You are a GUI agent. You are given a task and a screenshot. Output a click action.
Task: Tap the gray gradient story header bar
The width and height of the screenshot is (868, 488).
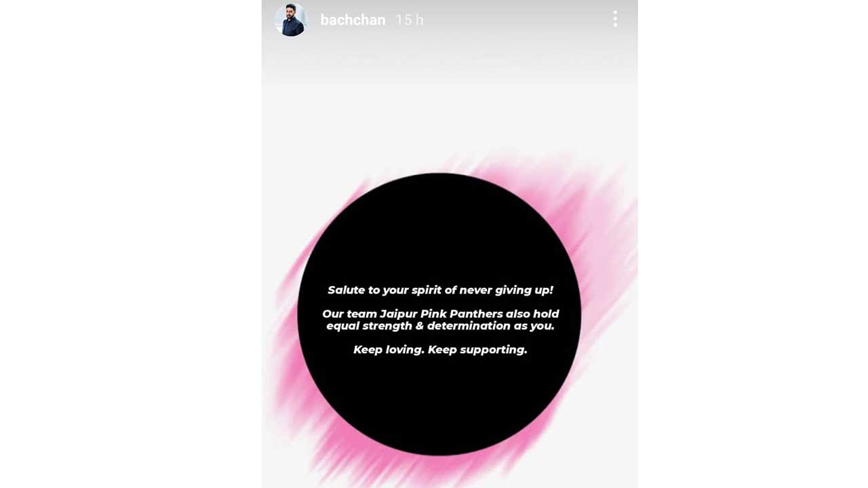coord(450,20)
